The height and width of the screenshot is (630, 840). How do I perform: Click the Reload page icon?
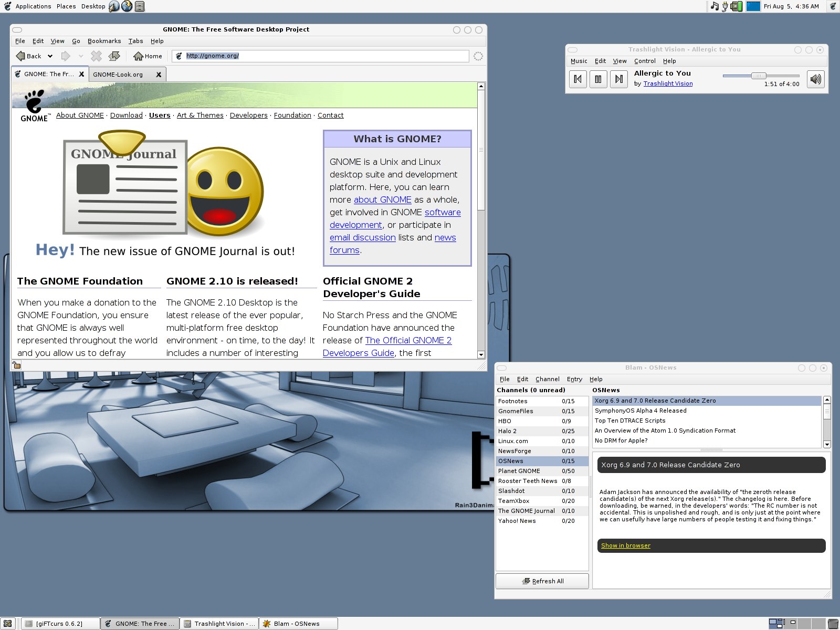[114, 56]
